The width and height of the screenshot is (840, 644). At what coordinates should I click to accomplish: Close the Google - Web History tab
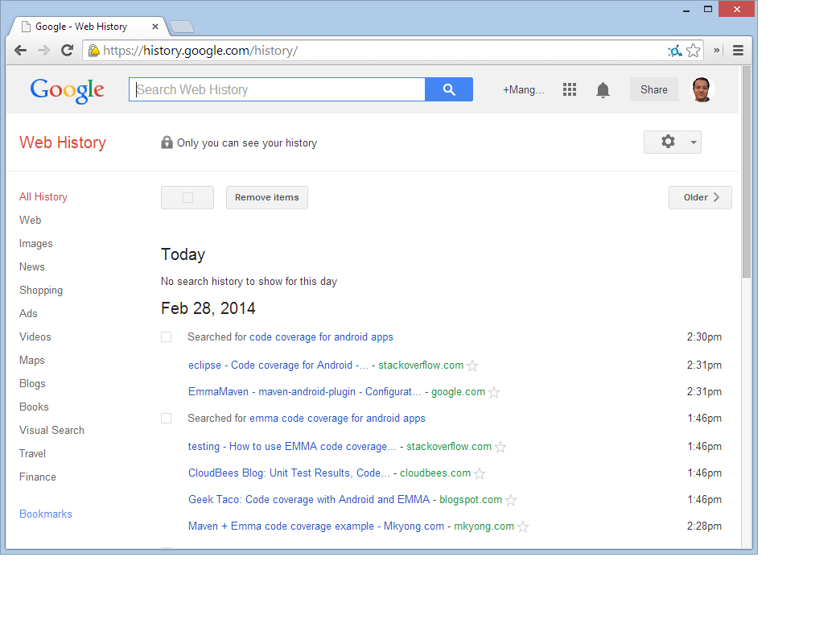[x=154, y=27]
